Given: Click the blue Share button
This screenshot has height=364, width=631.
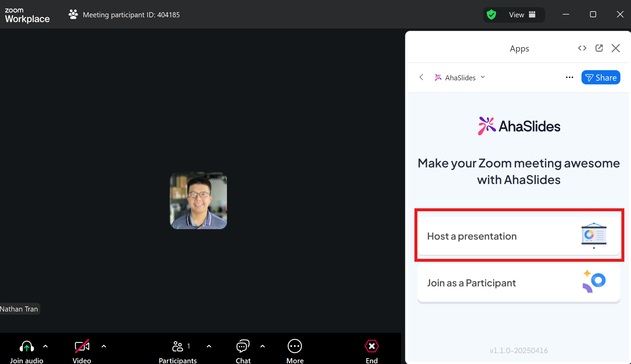Looking at the screenshot, I should (600, 78).
